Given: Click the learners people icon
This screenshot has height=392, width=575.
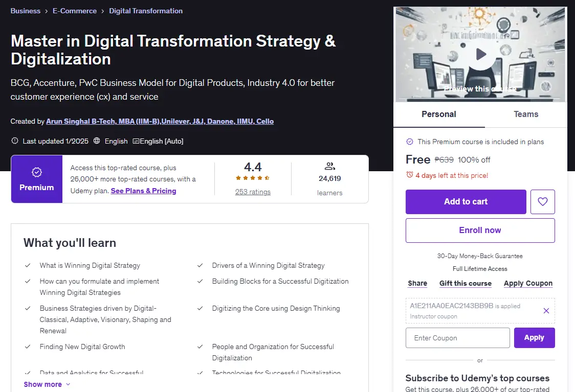Looking at the screenshot, I should click(x=329, y=166).
